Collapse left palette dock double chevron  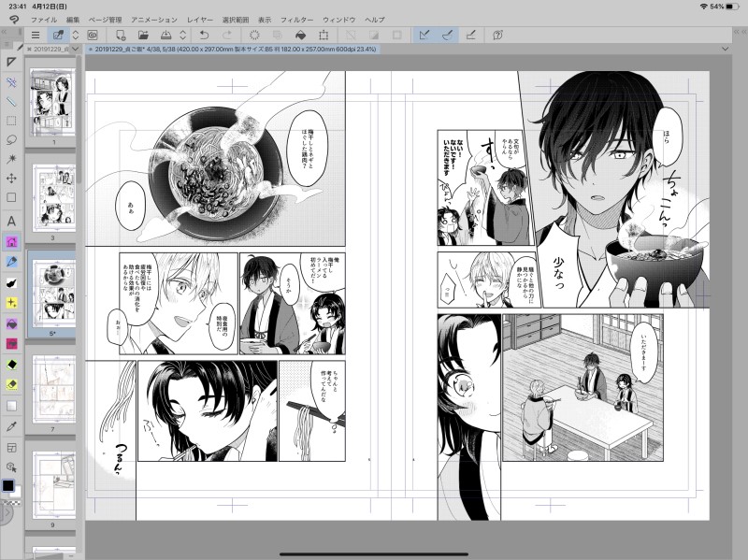click(x=4, y=32)
